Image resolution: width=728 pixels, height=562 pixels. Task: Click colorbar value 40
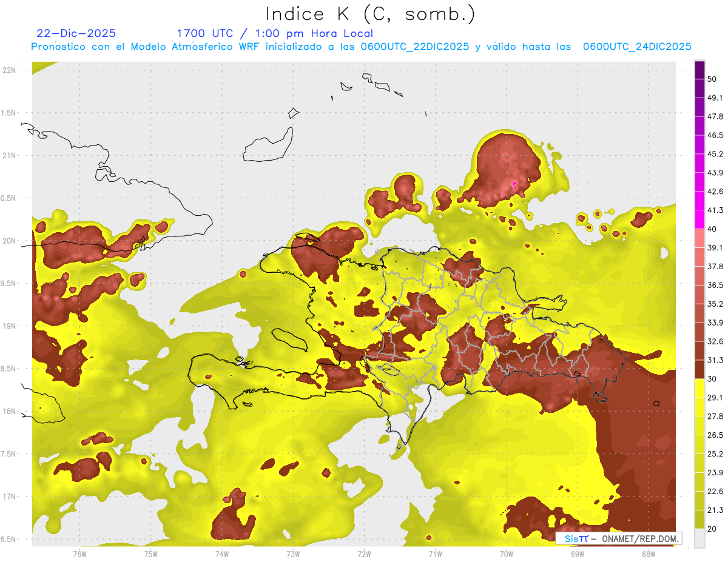pyautogui.click(x=712, y=229)
